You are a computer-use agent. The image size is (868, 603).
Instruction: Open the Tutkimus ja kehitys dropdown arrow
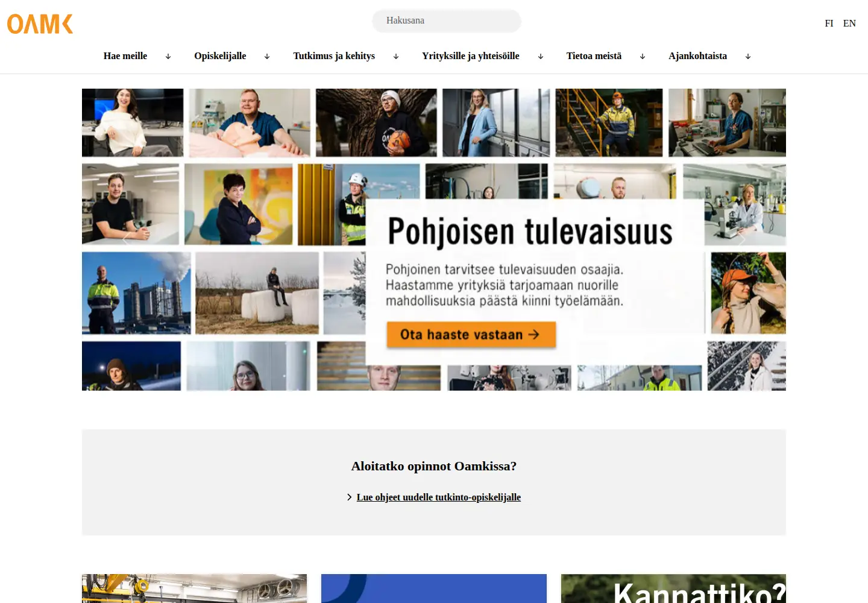396,56
